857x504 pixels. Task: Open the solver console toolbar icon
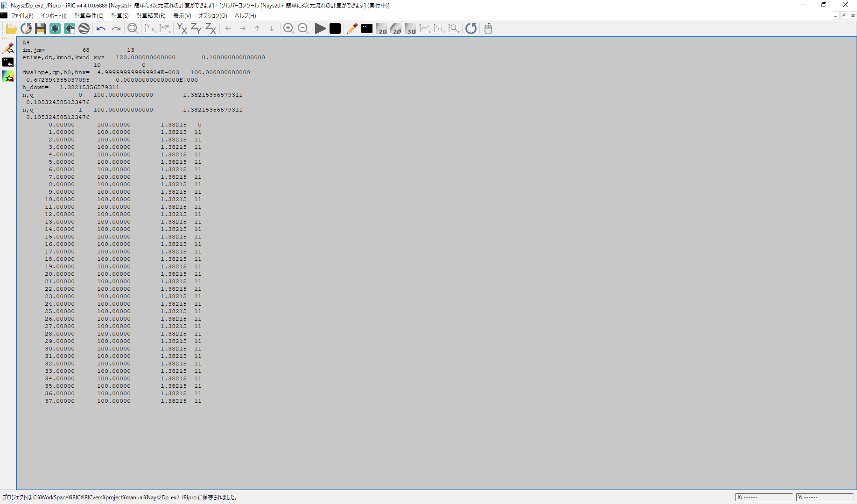[x=367, y=29]
